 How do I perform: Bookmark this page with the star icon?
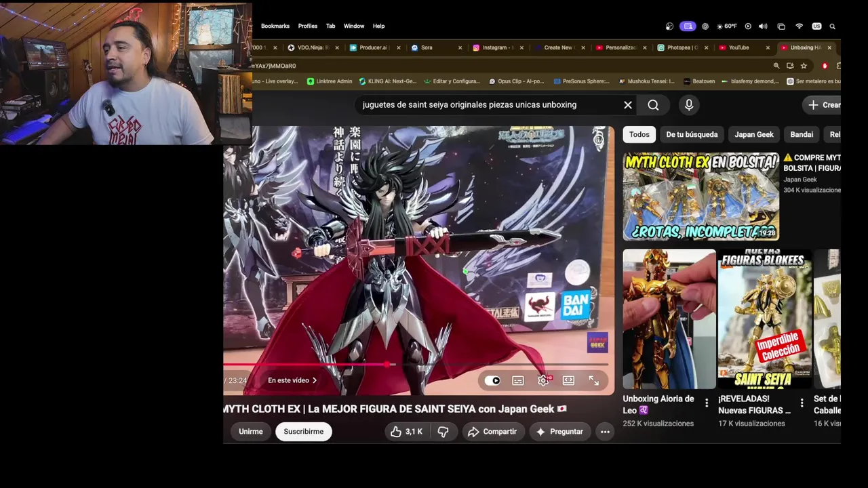pyautogui.click(x=804, y=66)
